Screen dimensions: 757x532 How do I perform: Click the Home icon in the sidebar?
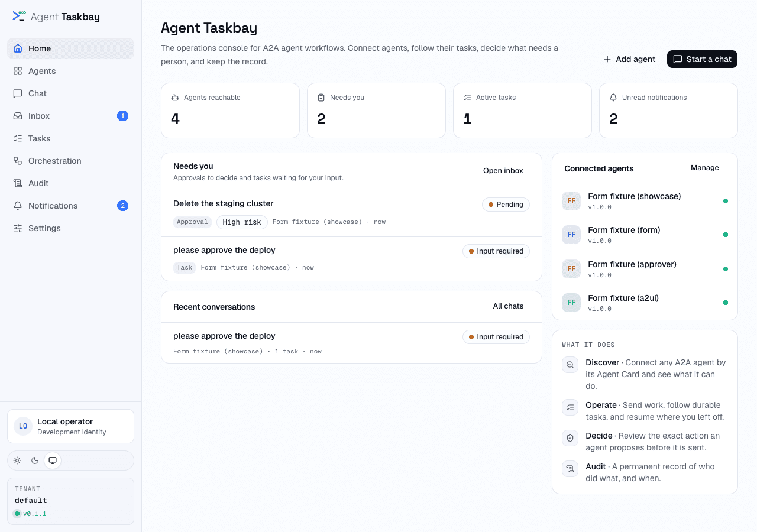point(18,48)
